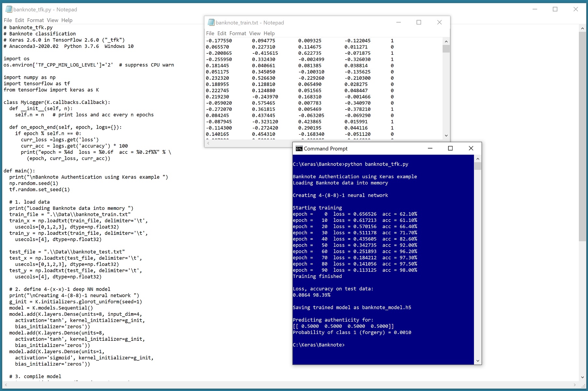Maximize the banknote_train.txt Notepad window
Viewport: 588px width, 391px height.
pyautogui.click(x=419, y=22)
